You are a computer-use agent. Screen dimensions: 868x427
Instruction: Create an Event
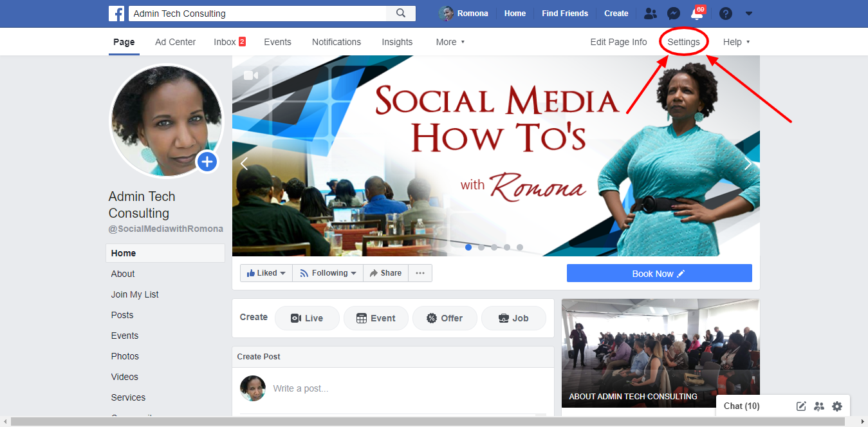[x=376, y=318]
